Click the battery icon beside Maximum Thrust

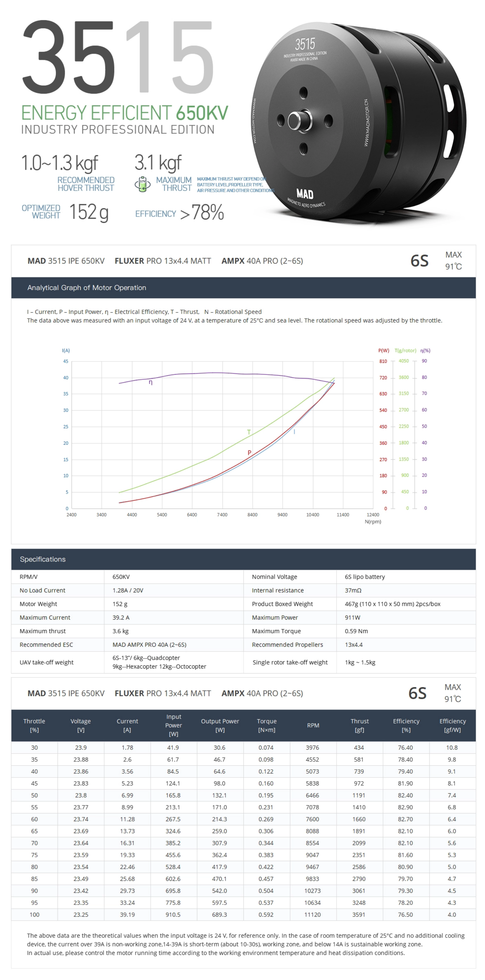pyautogui.click(x=142, y=184)
